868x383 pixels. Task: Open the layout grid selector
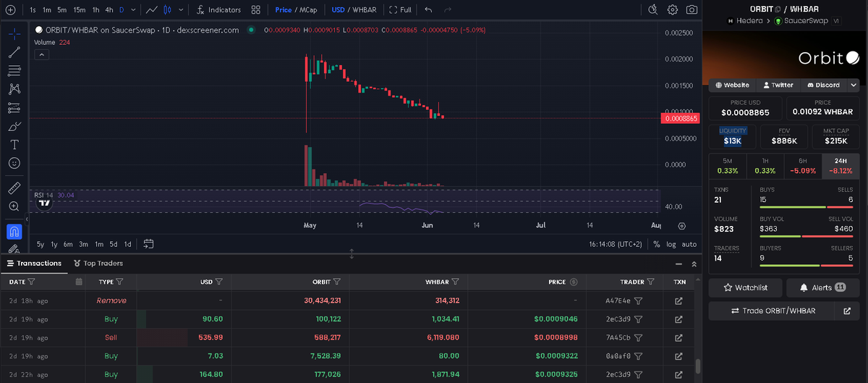click(x=256, y=10)
